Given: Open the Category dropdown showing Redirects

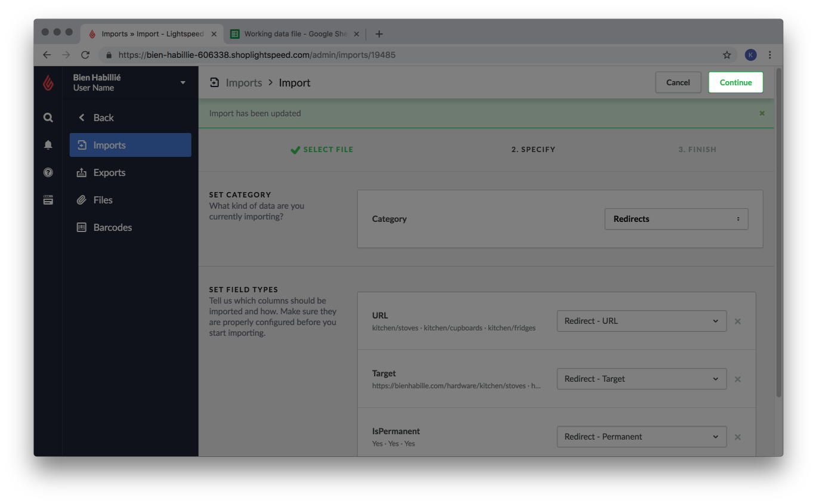Looking at the screenshot, I should pos(676,219).
